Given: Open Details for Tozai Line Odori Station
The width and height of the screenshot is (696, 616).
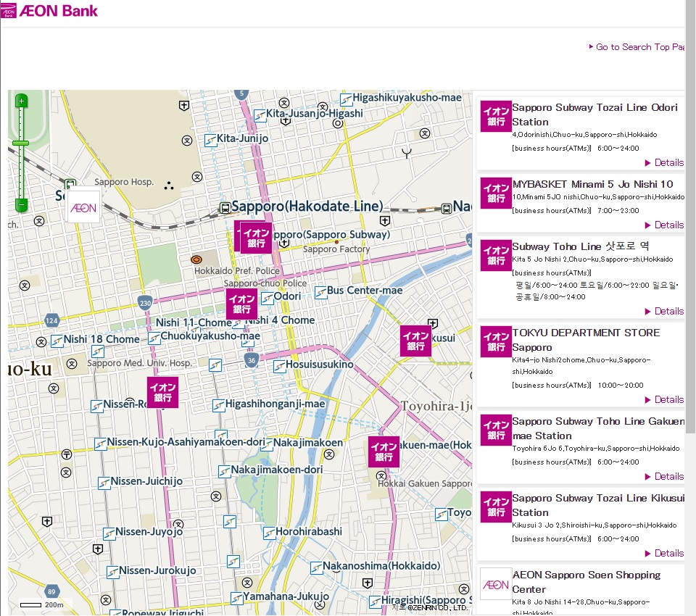Looking at the screenshot, I should coord(665,162).
